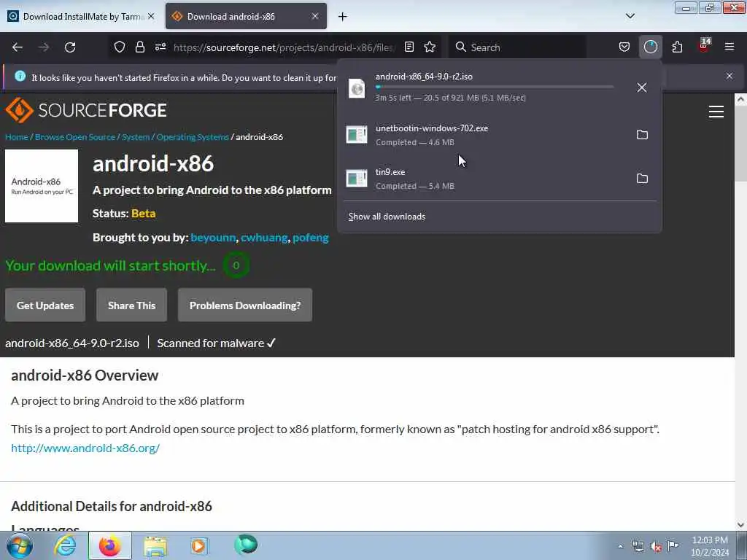
Task: Show tin9.exe in its containing folder
Action: [642, 179]
